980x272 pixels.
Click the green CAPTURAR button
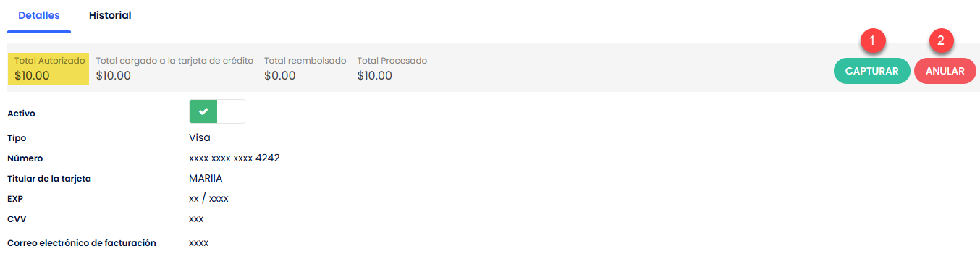[872, 71]
